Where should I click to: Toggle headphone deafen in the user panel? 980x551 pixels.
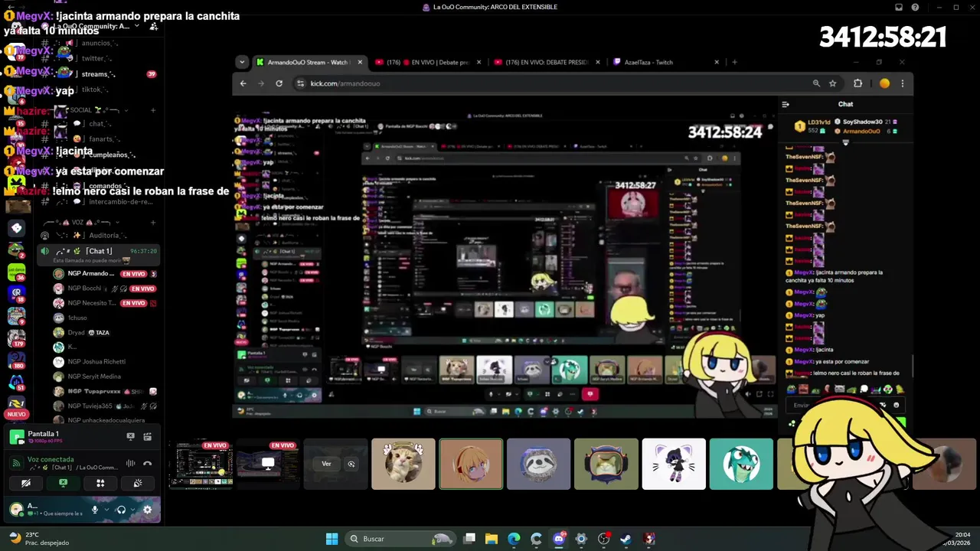120,509
